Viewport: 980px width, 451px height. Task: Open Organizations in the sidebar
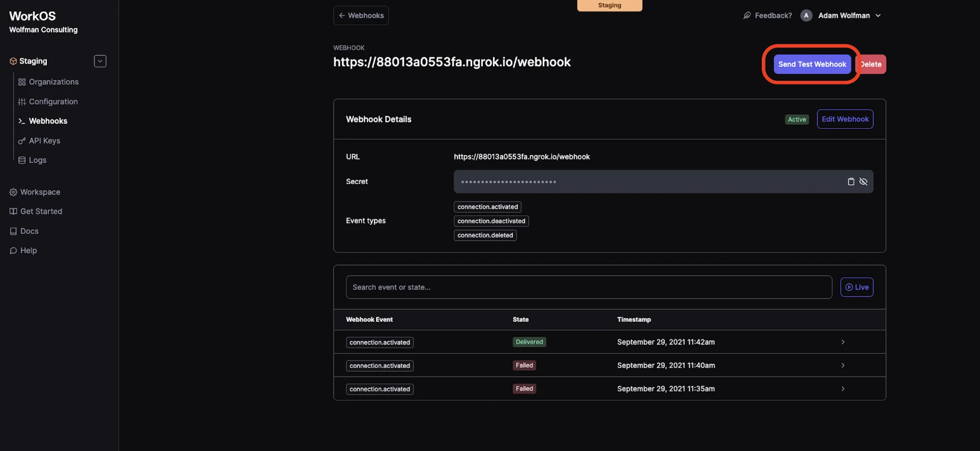pos(54,82)
